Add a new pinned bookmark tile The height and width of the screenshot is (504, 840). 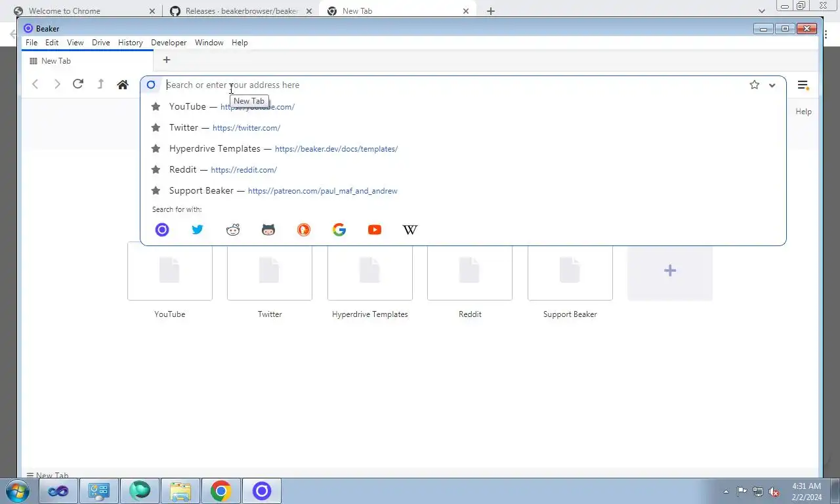670,272
